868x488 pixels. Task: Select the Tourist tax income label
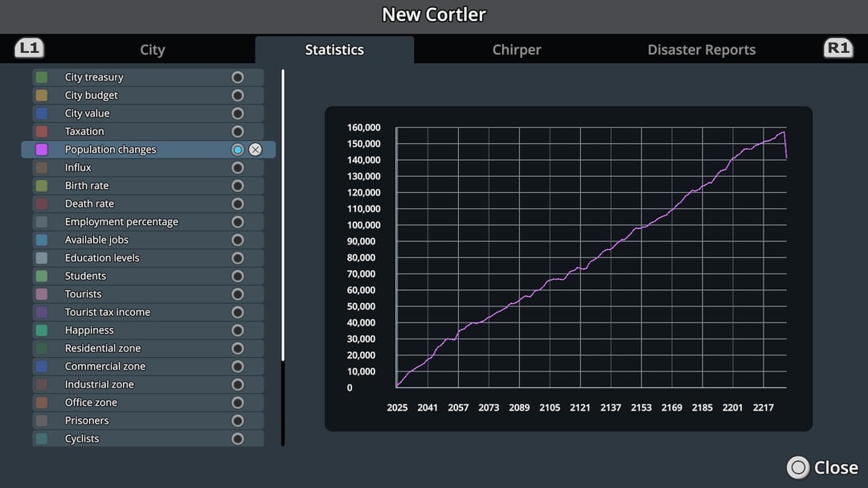pyautogui.click(x=108, y=313)
